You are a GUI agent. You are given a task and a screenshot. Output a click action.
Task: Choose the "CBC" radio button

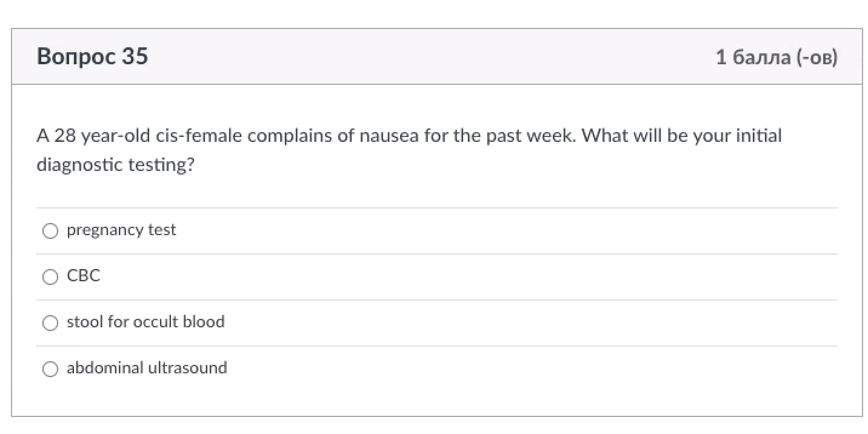pos(50,277)
